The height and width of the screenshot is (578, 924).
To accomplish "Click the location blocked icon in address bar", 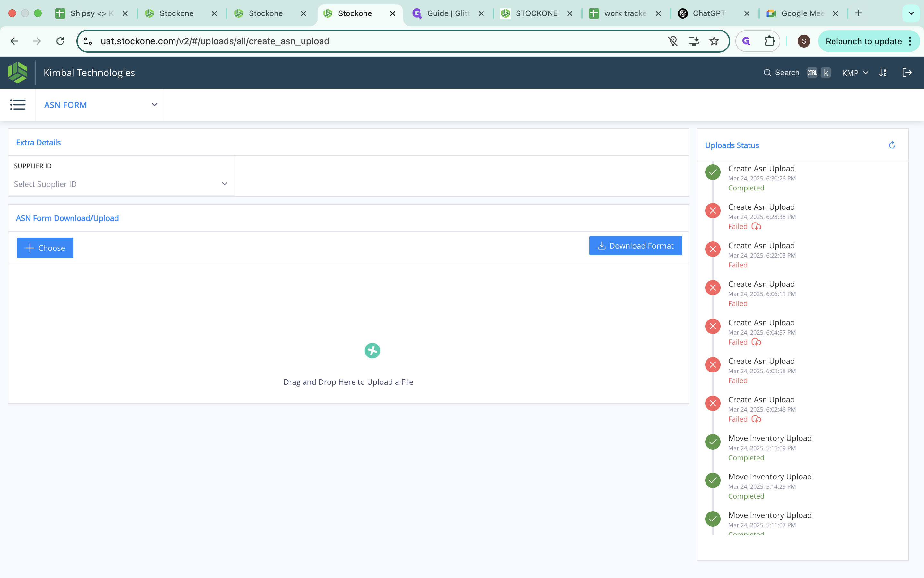I will coord(673,41).
